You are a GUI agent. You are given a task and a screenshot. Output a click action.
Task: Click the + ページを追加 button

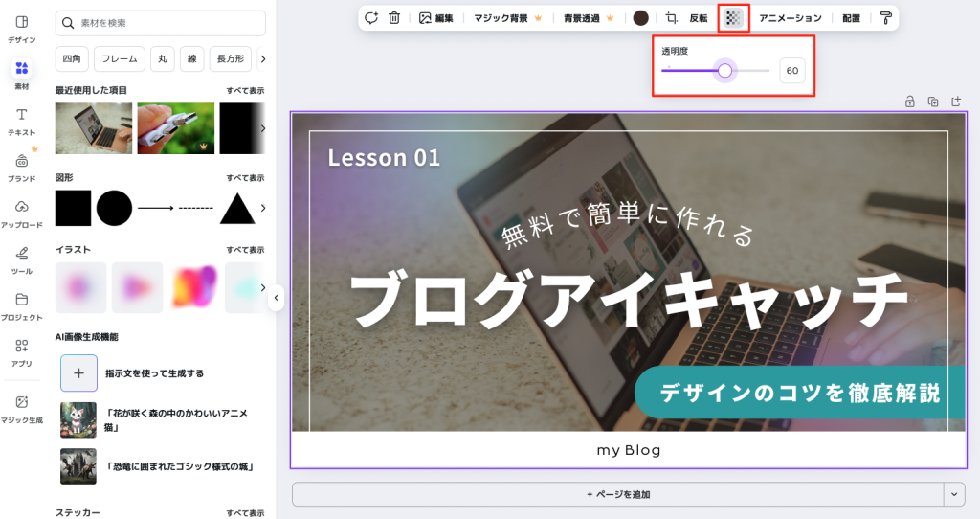617,494
